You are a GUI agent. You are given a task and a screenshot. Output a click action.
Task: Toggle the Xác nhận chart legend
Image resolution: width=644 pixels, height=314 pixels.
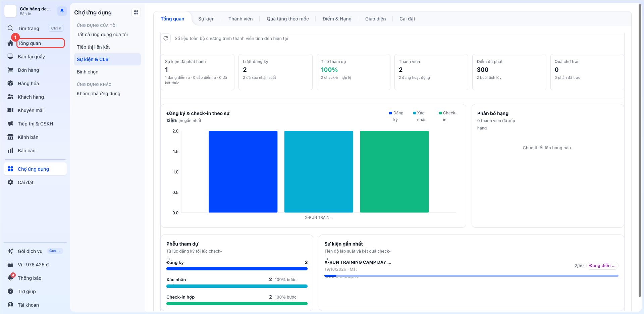420,116
